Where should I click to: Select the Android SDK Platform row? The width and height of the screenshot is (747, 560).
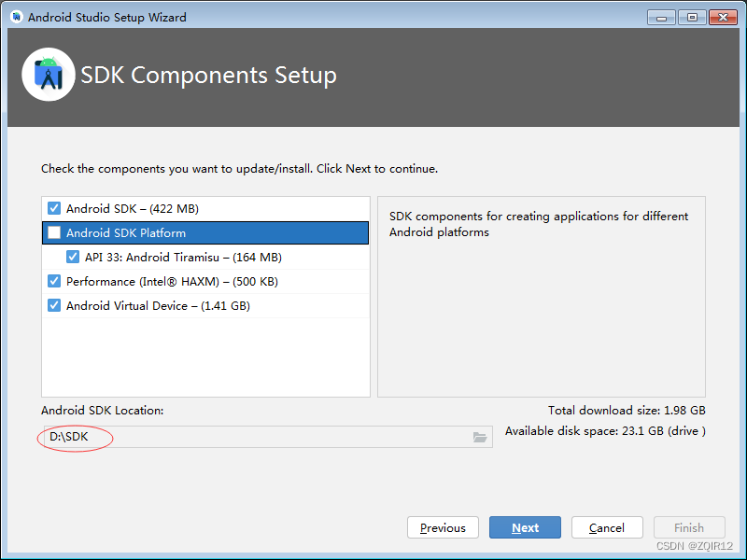coord(205,232)
